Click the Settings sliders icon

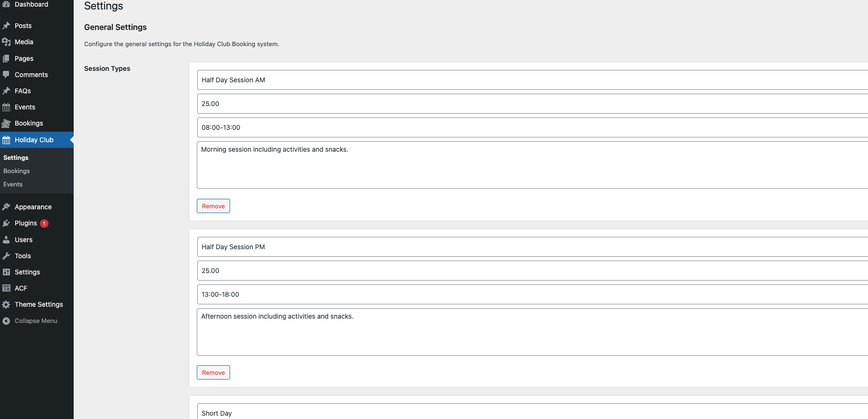pyautogui.click(x=6, y=272)
